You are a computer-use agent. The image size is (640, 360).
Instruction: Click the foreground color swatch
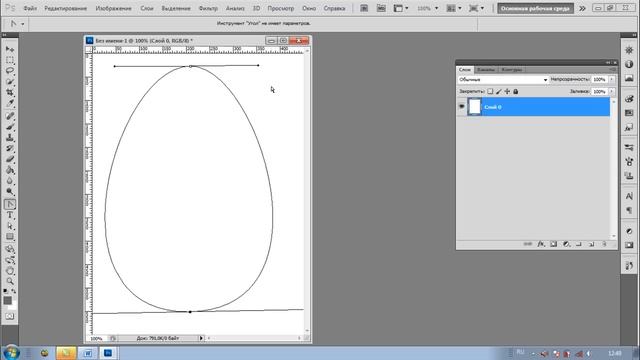click(7, 300)
